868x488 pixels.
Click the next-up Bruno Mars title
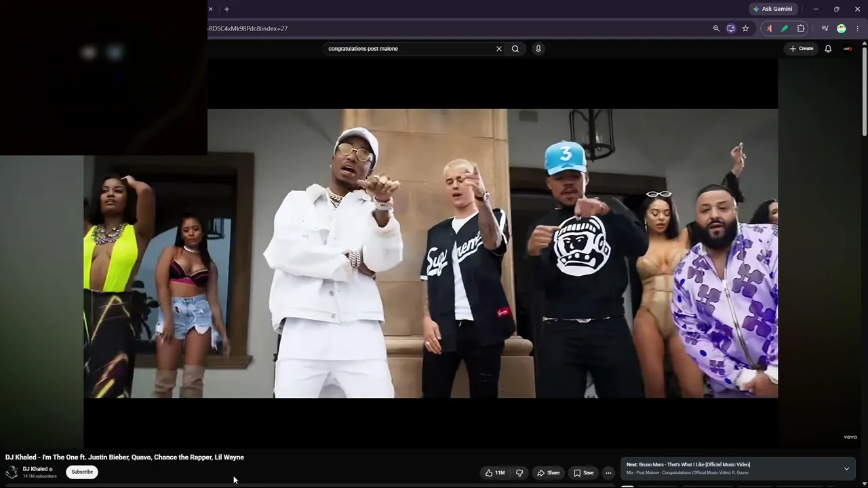click(x=688, y=465)
